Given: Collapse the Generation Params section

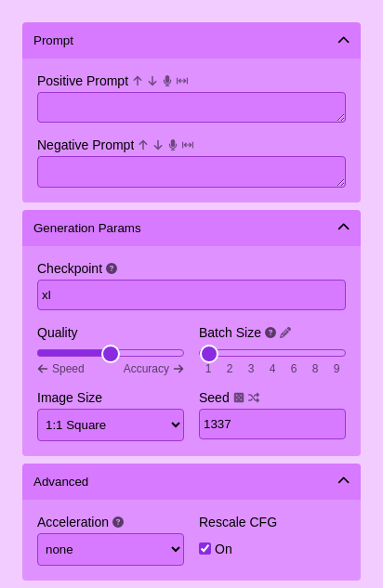Looking at the screenshot, I should pos(344,227).
